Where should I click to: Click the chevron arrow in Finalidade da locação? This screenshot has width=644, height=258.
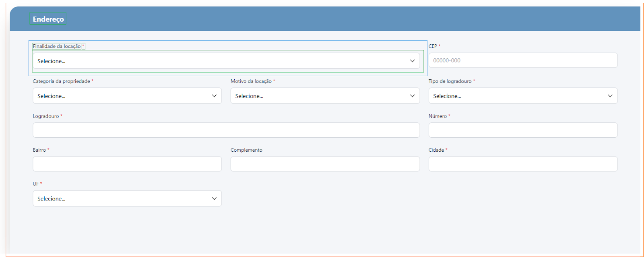412,61
